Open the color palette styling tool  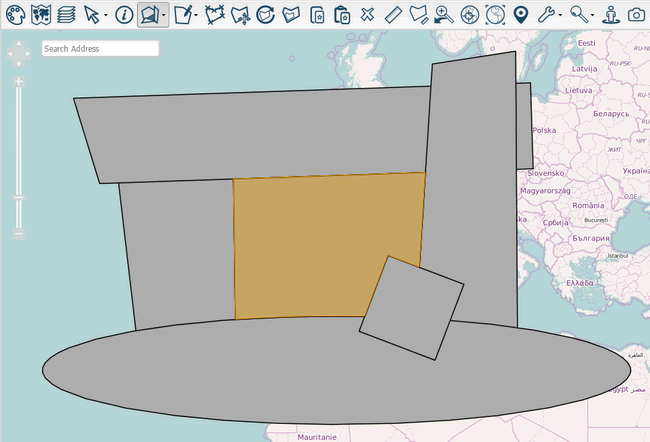[16, 14]
